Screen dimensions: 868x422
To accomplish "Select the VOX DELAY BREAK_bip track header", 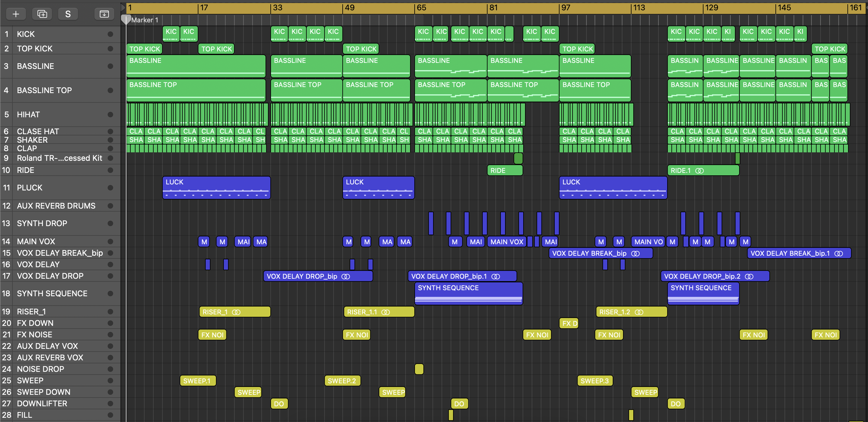I will coord(60,253).
